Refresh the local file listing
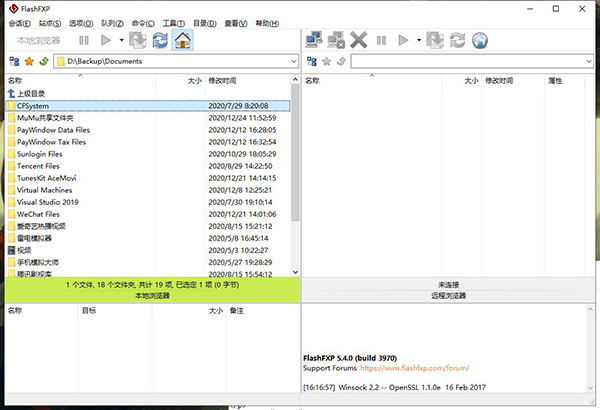 tap(160, 40)
